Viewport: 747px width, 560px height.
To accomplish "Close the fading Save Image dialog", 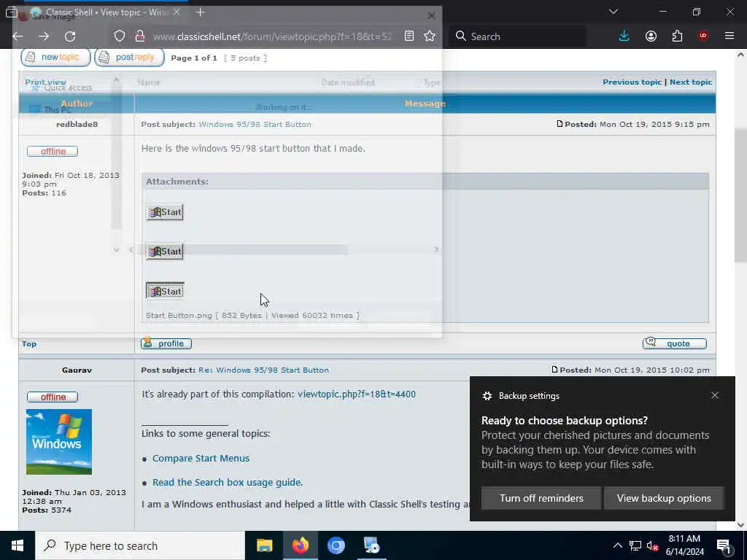I will point(431,16).
